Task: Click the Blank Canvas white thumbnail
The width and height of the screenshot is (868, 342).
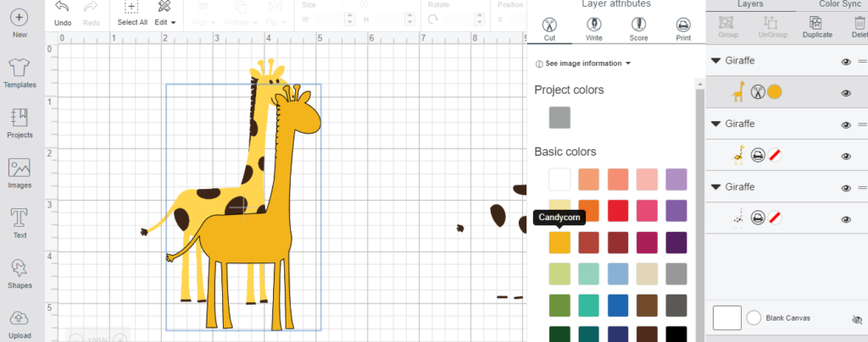Action: pos(726,318)
